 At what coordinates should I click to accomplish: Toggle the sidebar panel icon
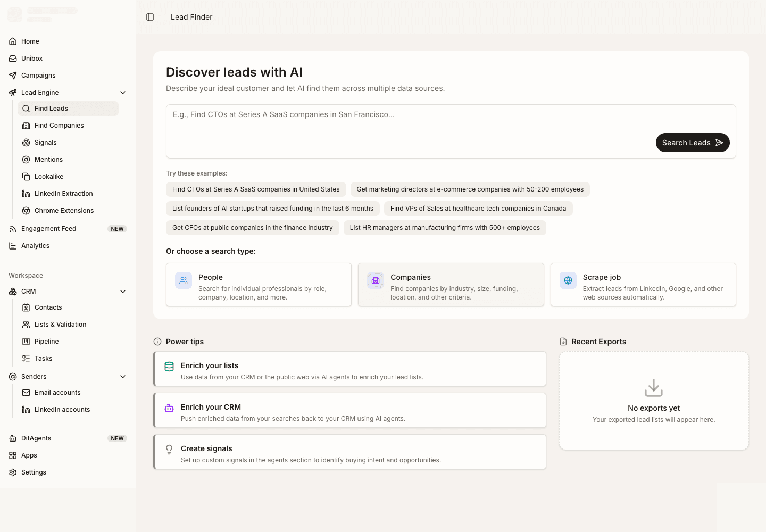[x=150, y=17]
